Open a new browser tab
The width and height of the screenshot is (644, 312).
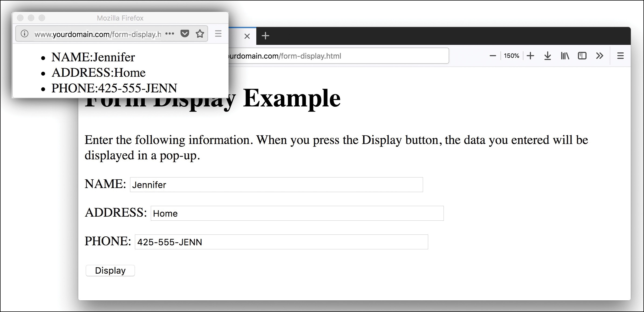(265, 36)
